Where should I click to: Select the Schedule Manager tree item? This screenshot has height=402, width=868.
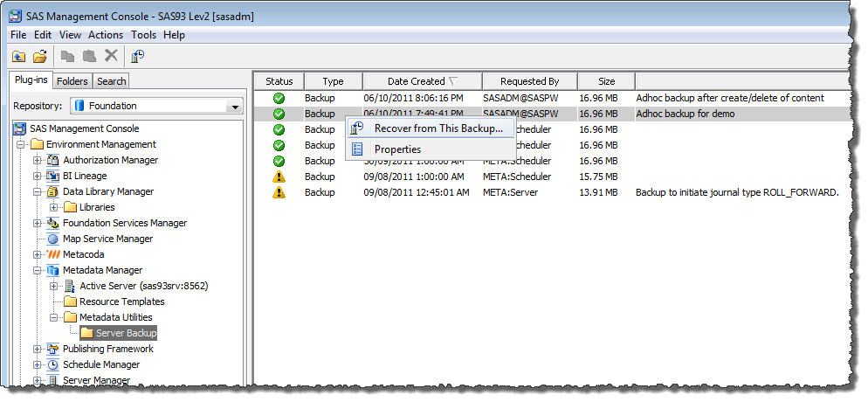tap(101, 365)
